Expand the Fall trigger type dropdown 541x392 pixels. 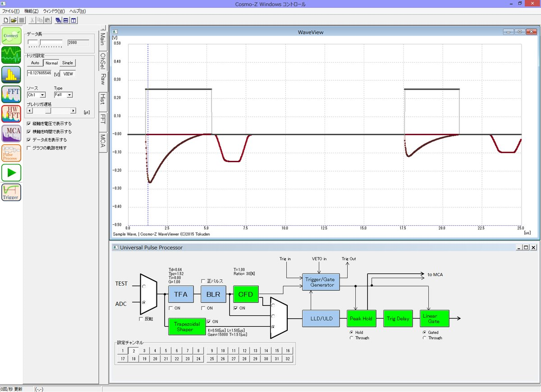(x=63, y=95)
